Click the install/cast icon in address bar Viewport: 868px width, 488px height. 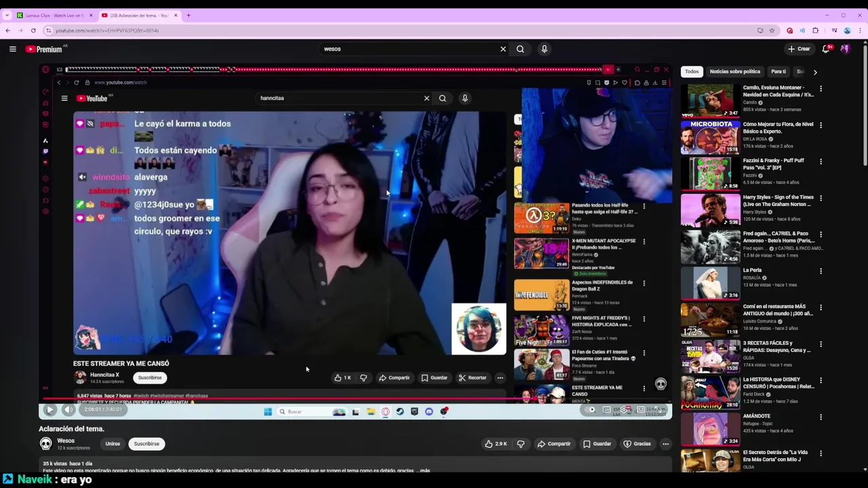coord(760,30)
